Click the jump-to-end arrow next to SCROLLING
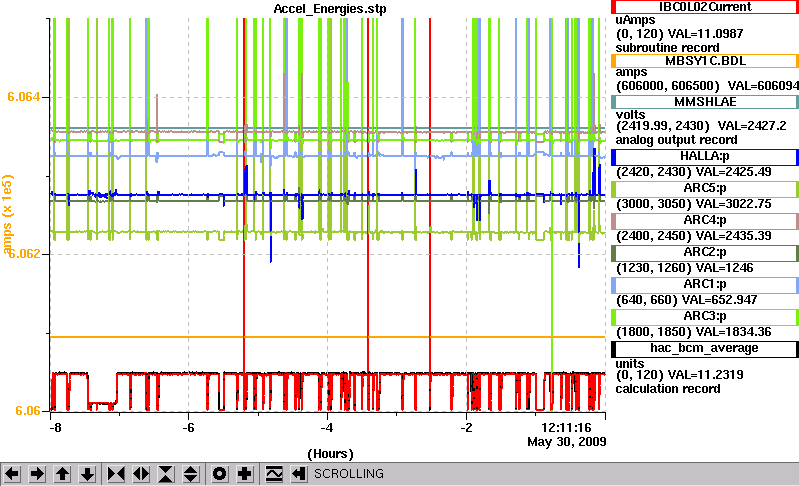799x486 pixels. 299,474
